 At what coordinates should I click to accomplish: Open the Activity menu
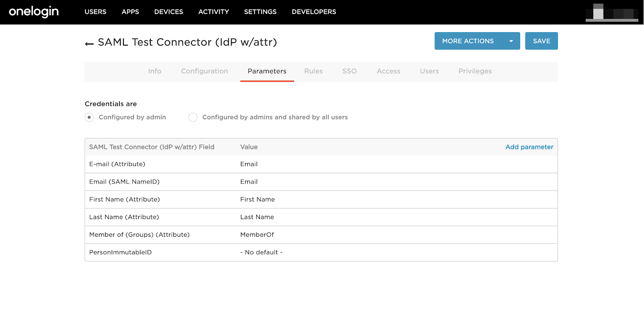(x=214, y=12)
